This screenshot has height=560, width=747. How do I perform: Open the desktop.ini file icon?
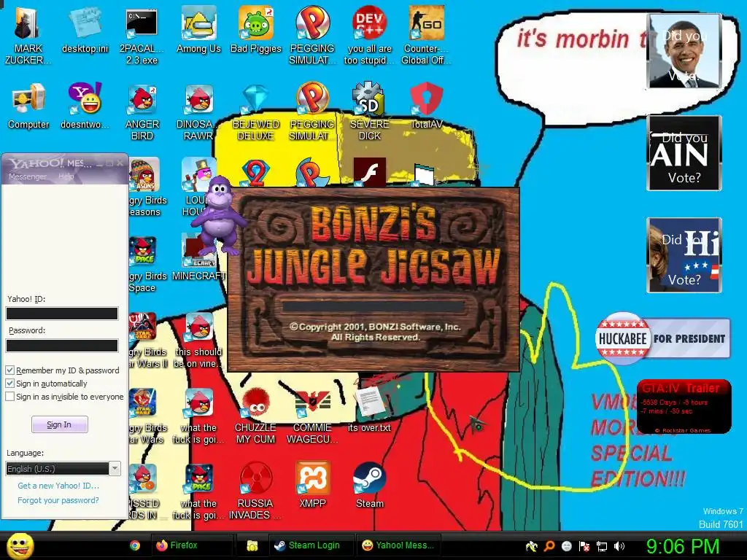[85, 29]
